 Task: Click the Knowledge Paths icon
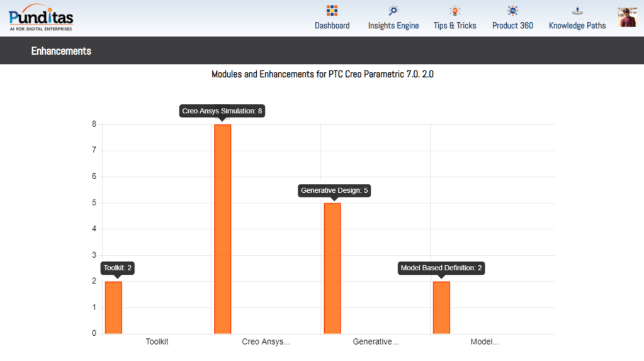point(577,11)
